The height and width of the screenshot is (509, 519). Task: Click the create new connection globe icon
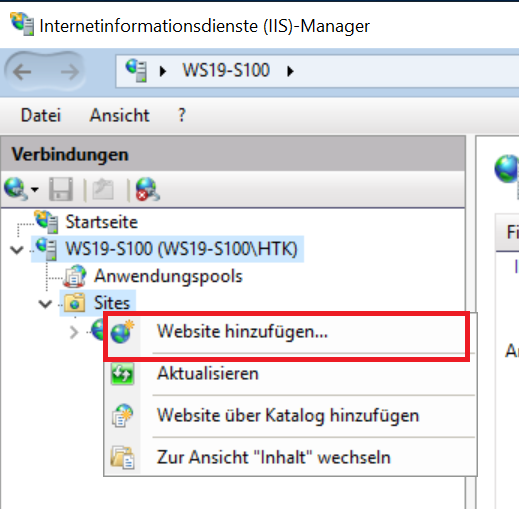point(15,189)
